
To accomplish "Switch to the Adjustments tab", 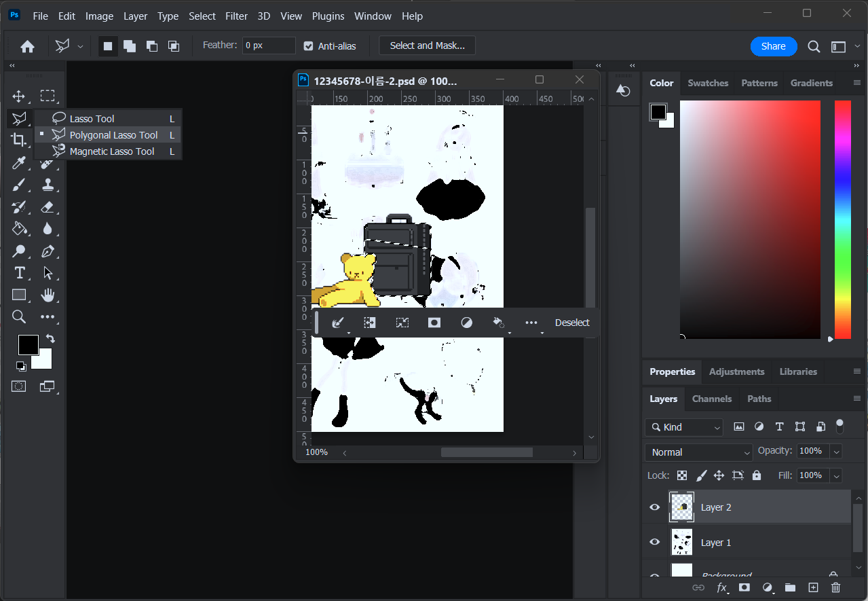I will [736, 371].
